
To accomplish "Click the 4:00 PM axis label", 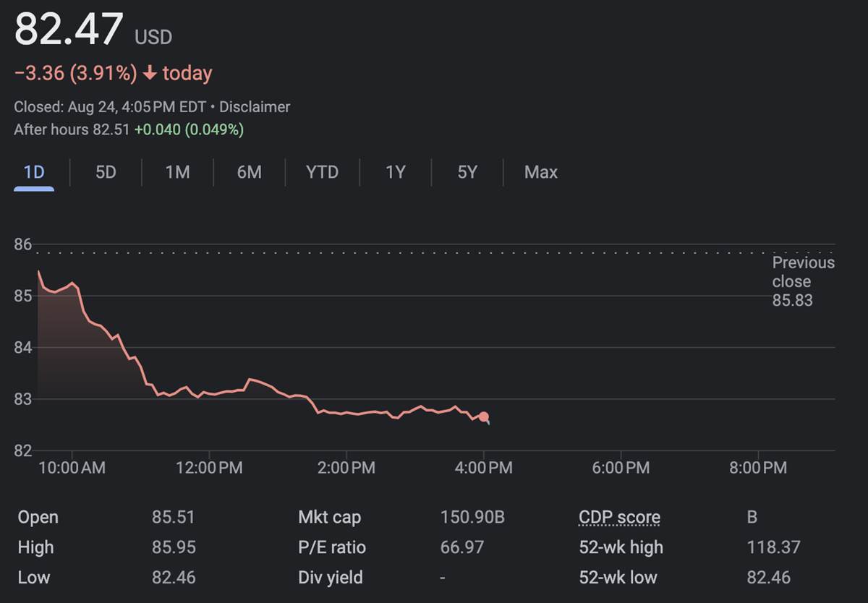I will tap(484, 469).
